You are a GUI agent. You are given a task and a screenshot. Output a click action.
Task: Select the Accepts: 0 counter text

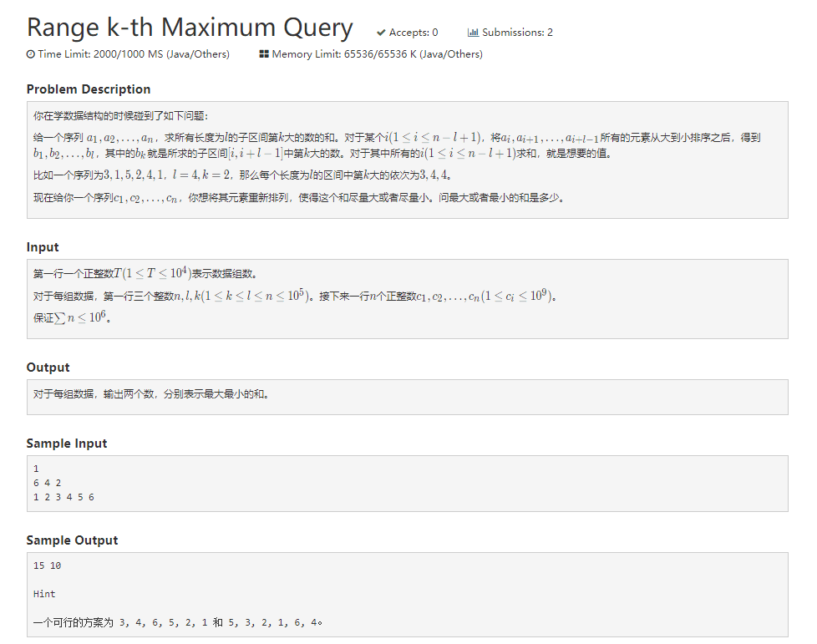pos(414,33)
